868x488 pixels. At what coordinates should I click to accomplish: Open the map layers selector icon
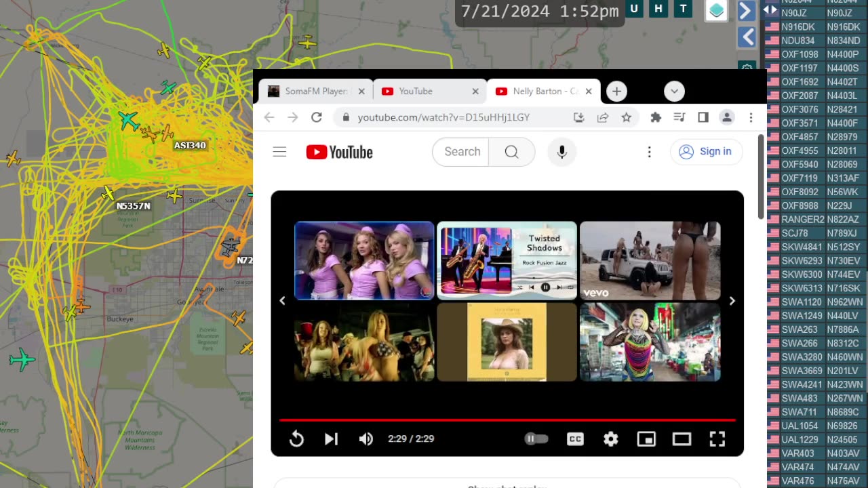point(717,10)
